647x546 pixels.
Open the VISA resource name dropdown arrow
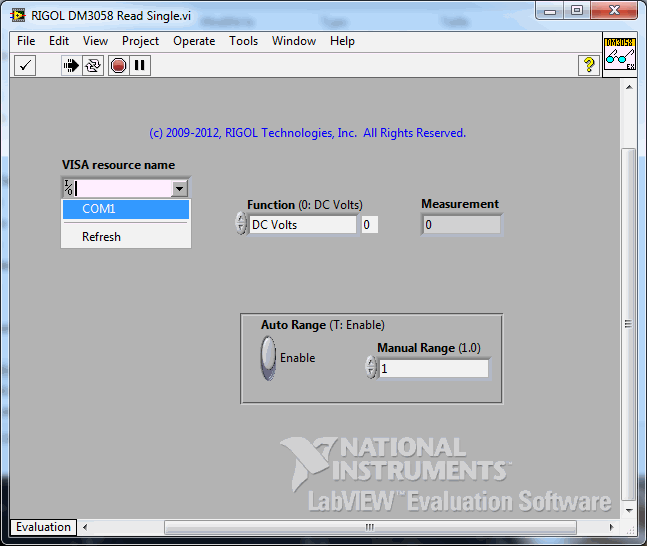click(x=179, y=189)
